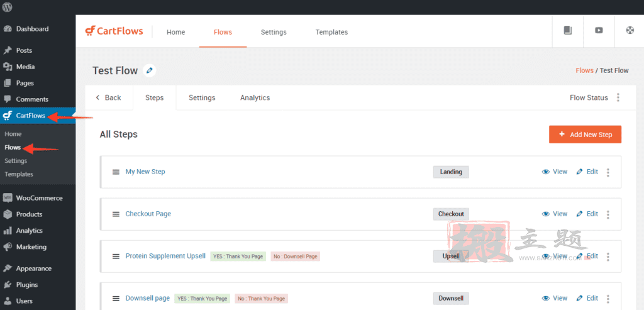This screenshot has height=310, width=644.
Task: Click the eye icon for Checkout Page
Action: click(546, 214)
